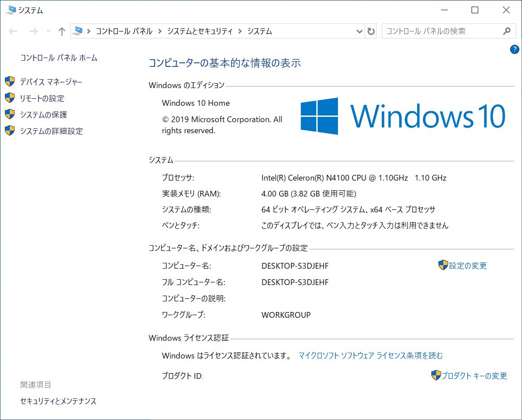The height and width of the screenshot is (420, 522).
Task: Minimize the システム window
Action: point(444,10)
